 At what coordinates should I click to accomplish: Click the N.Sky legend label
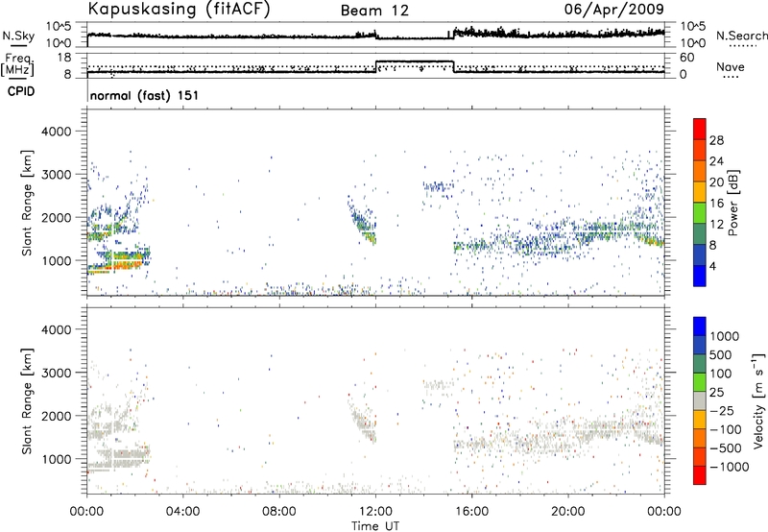[18, 36]
